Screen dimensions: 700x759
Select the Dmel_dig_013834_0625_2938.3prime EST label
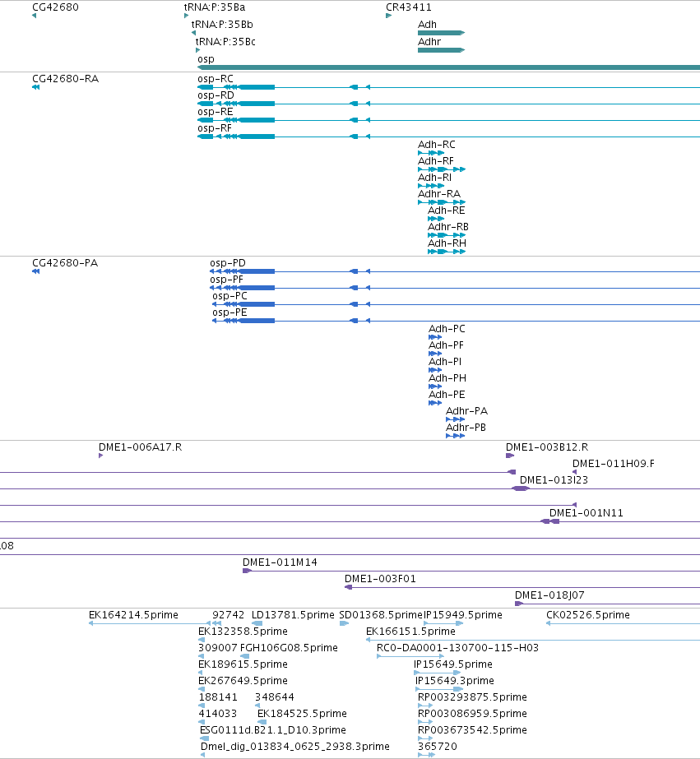pyautogui.click(x=295, y=747)
